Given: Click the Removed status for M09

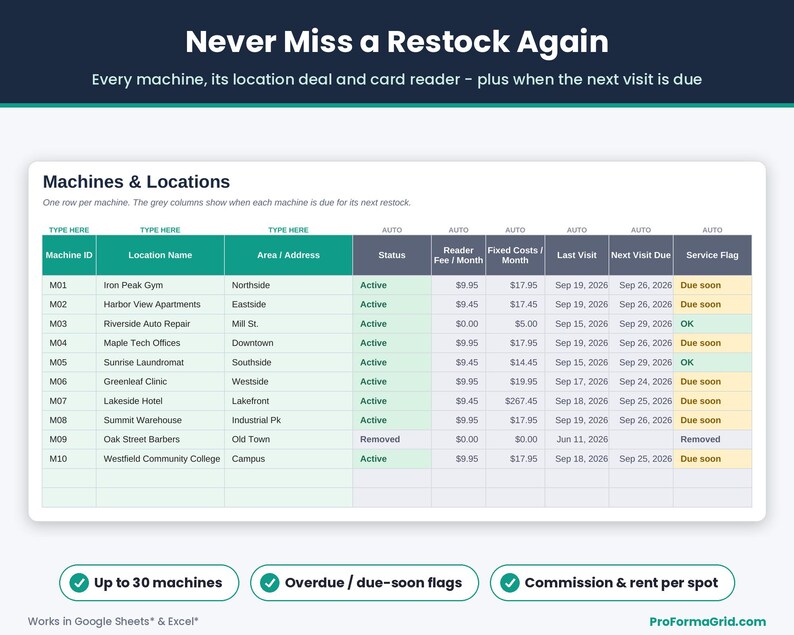Looking at the screenshot, I should [x=392, y=440].
